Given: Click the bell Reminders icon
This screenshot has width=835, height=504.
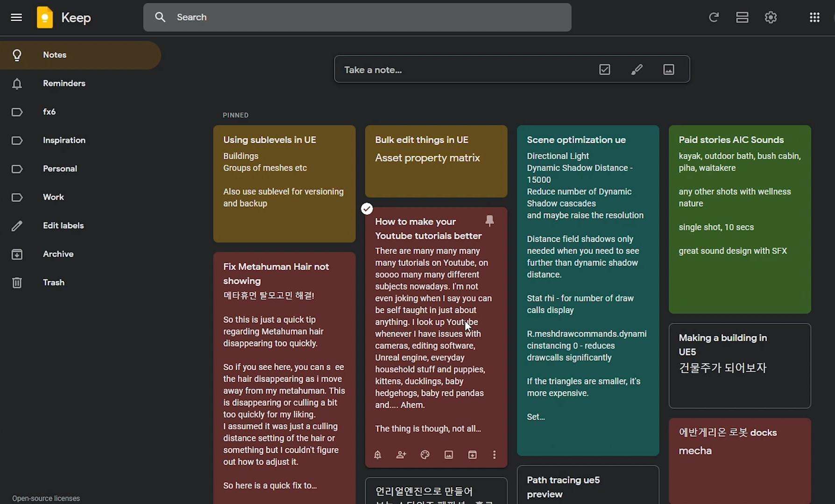Looking at the screenshot, I should click(17, 84).
